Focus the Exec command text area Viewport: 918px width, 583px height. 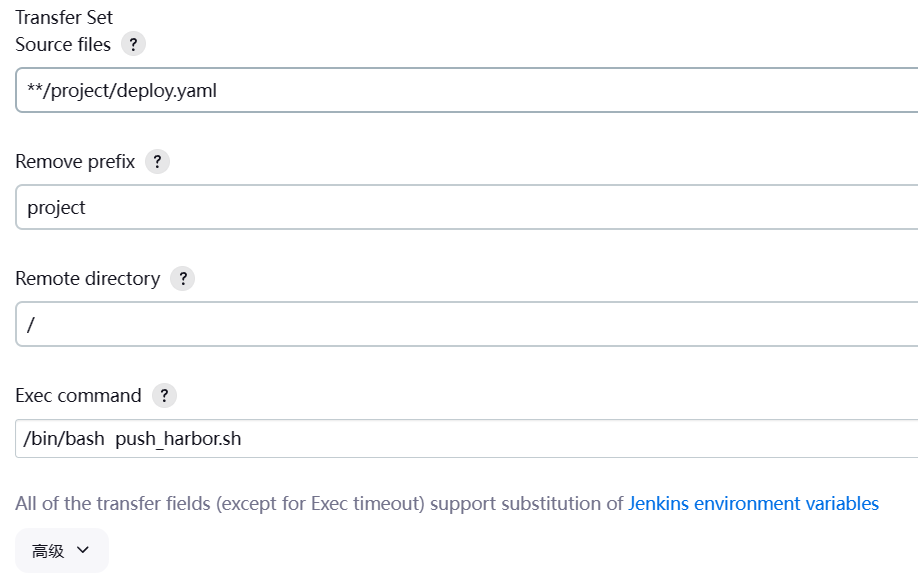tap(500, 439)
